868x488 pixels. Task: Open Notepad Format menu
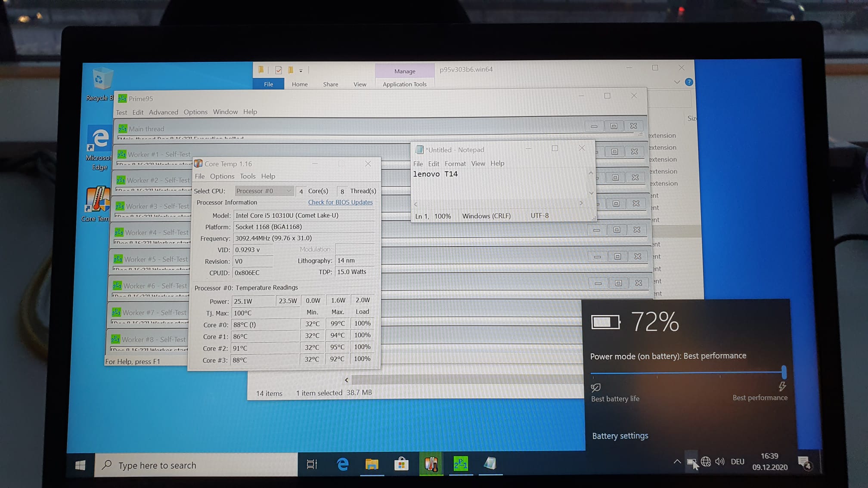point(455,164)
